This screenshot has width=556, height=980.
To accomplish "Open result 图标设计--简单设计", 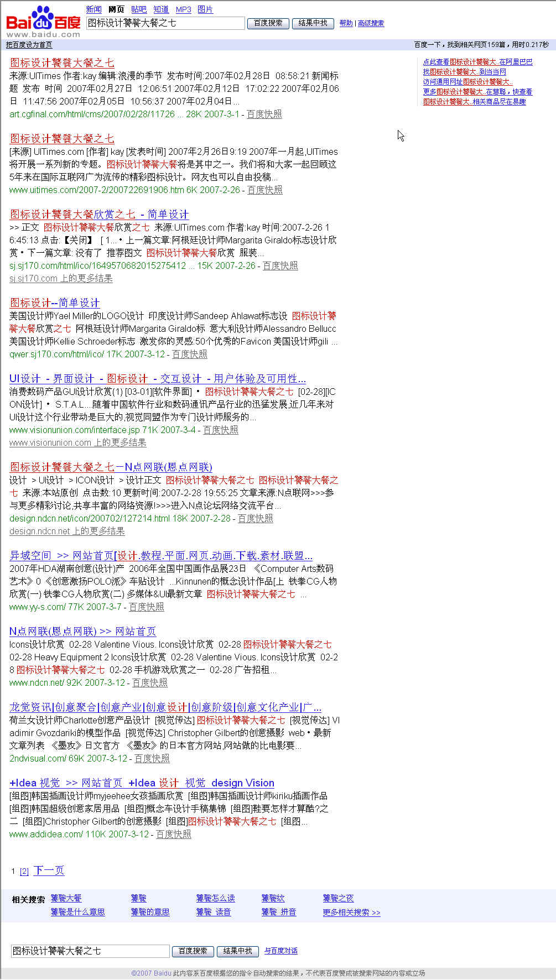I will [55, 303].
